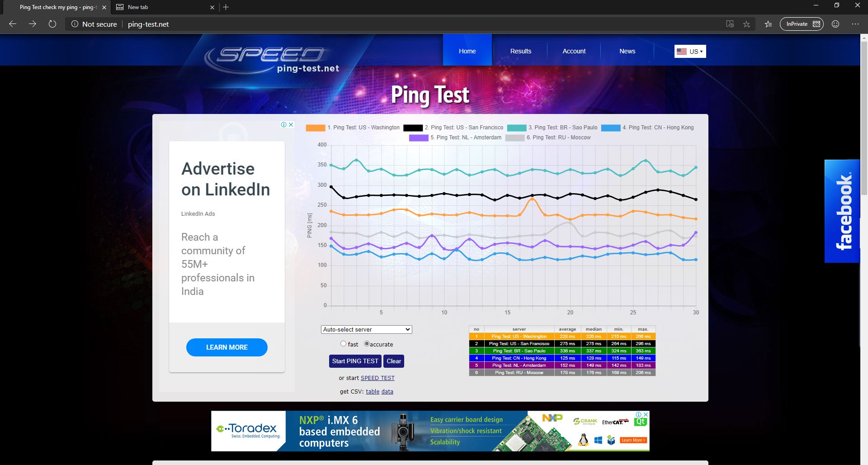Switch to the New tab browser tab
868x465 pixels.
[165, 7]
